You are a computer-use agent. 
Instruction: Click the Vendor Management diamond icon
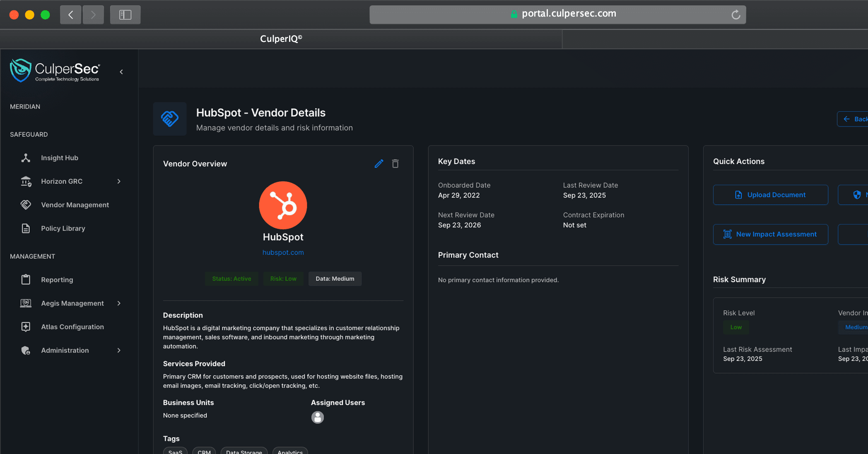pos(26,205)
